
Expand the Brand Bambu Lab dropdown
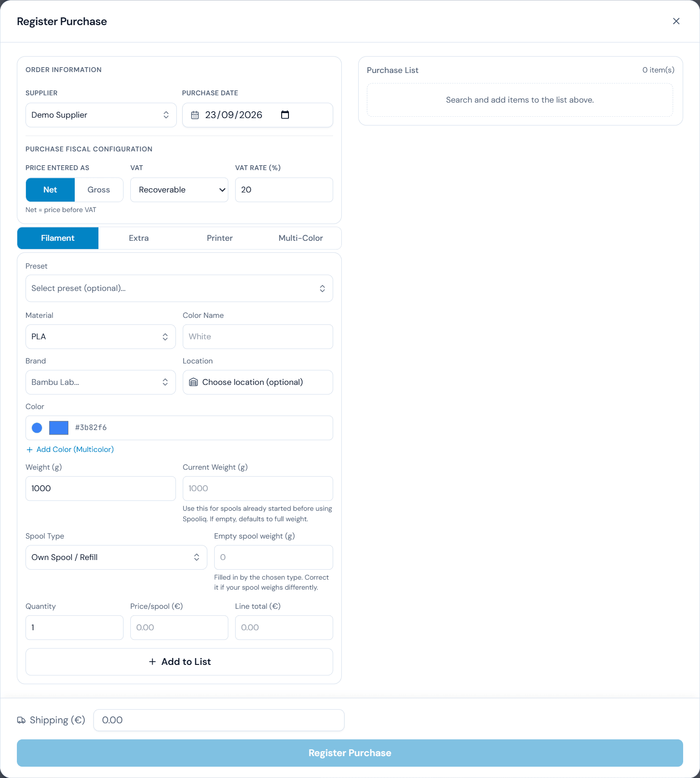(101, 382)
